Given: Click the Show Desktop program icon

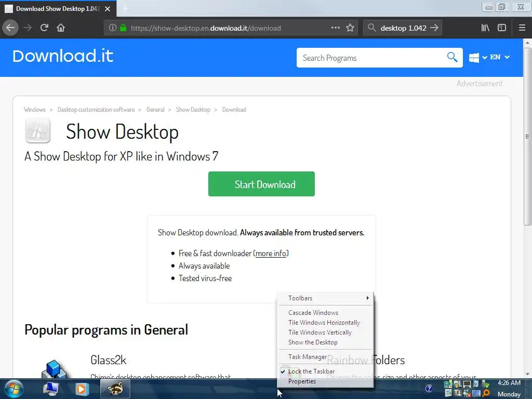Looking at the screenshot, I should click(x=37, y=130).
